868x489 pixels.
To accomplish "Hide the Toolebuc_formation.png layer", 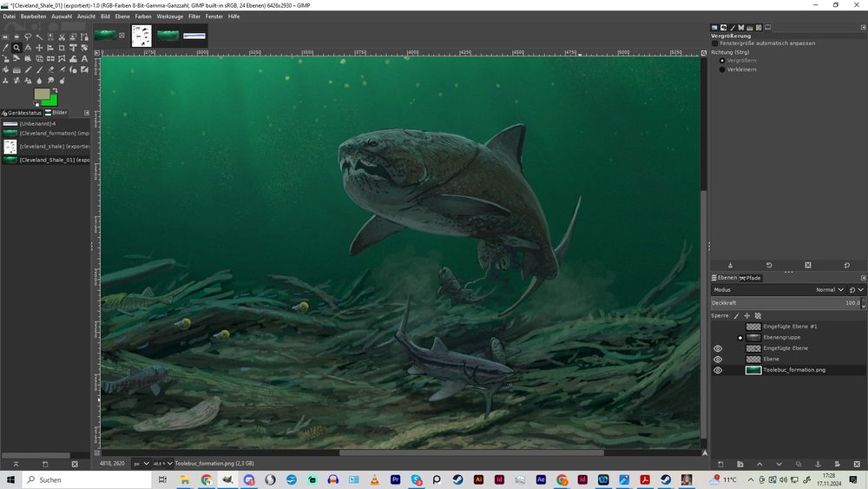I will (x=718, y=370).
